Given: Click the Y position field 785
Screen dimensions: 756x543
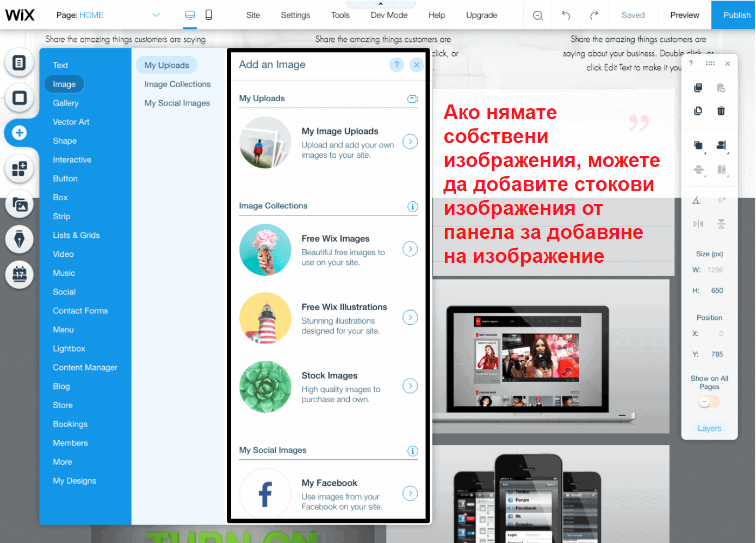Looking at the screenshot, I should (717, 354).
